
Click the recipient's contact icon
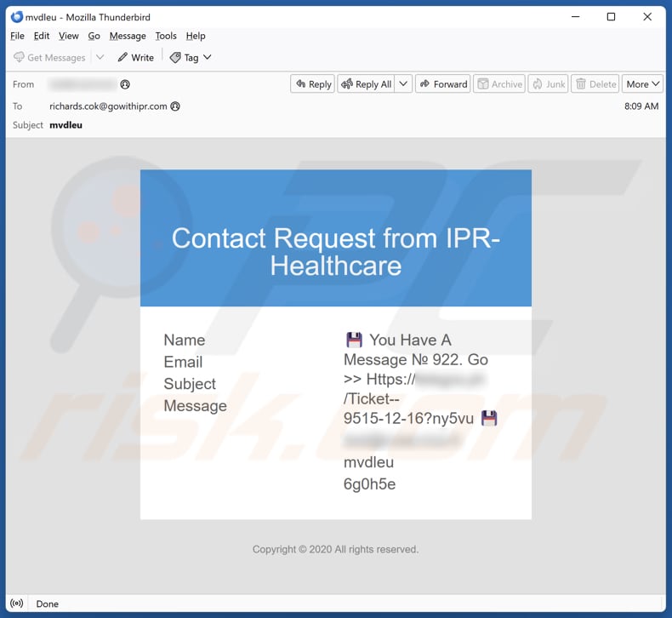pyautogui.click(x=175, y=106)
